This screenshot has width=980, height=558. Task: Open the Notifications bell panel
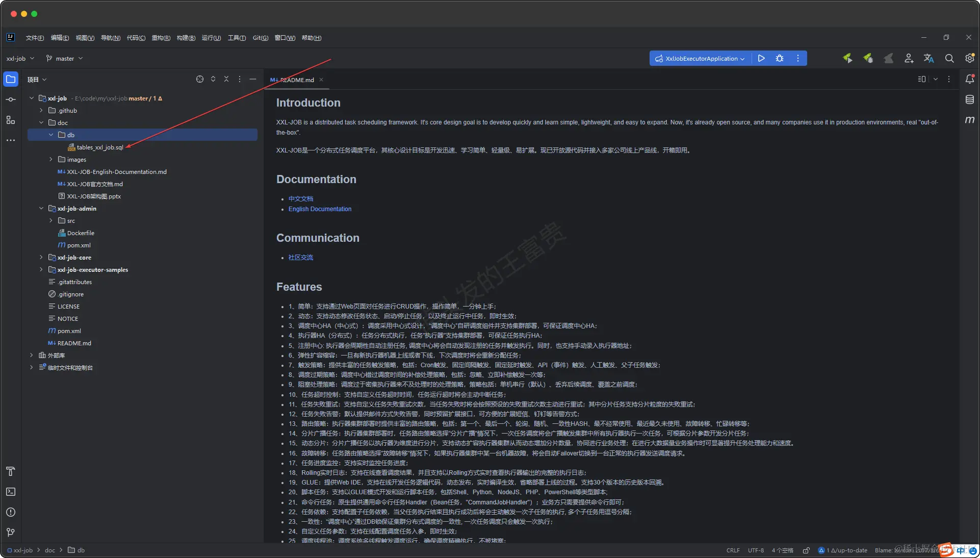point(969,79)
